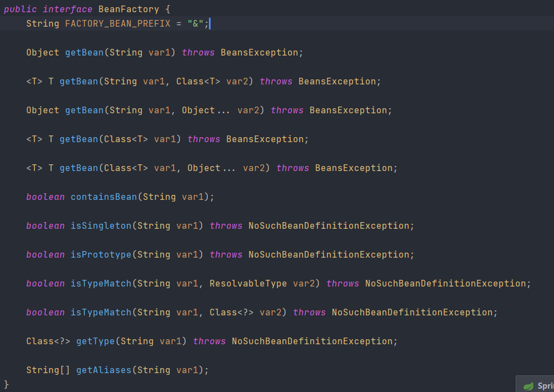The height and width of the screenshot is (392, 554).
Task: Click getBean in the Class<T>, Object... method
Action: [79, 168]
